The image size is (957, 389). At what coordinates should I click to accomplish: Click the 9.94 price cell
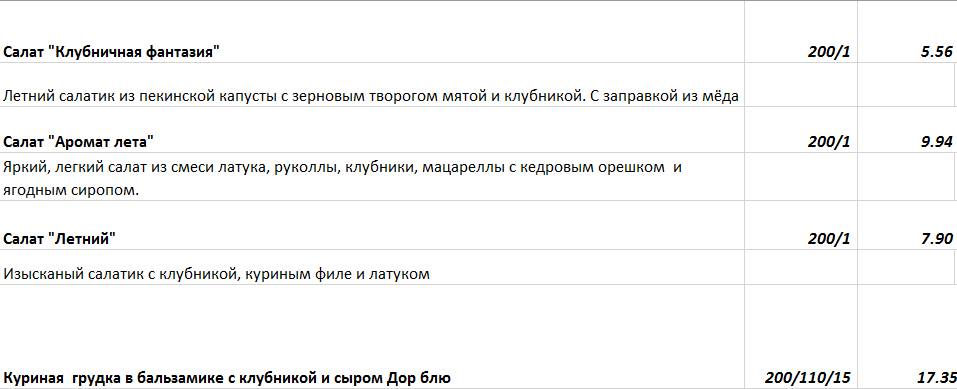tap(907, 130)
